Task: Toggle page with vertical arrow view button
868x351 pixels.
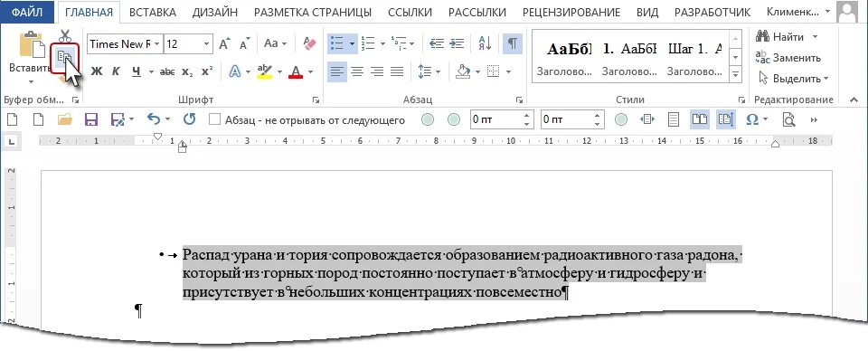Action: 725,119
